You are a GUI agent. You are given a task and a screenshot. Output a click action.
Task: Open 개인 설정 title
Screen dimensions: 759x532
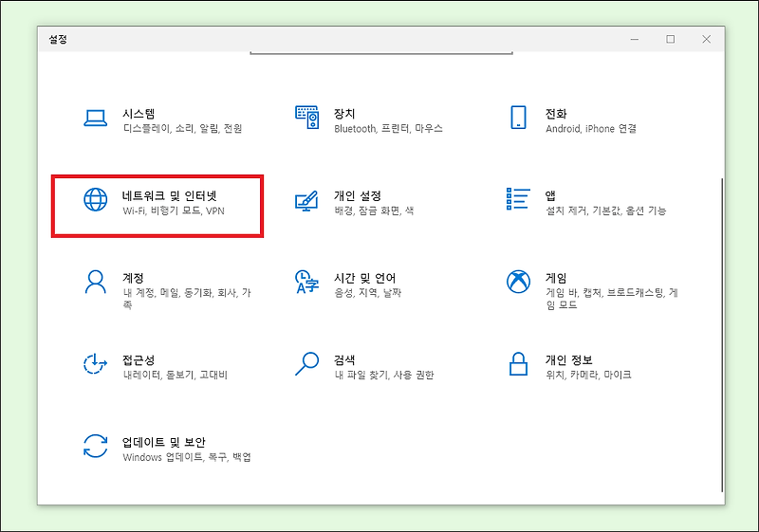[x=358, y=196]
